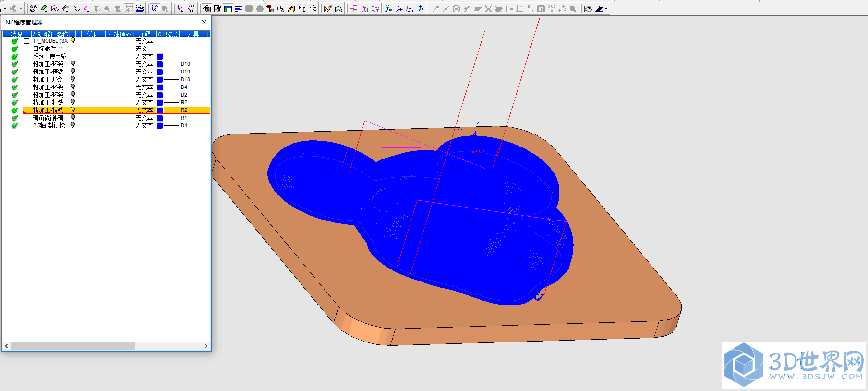Click the R1 tool cell

pos(184,118)
